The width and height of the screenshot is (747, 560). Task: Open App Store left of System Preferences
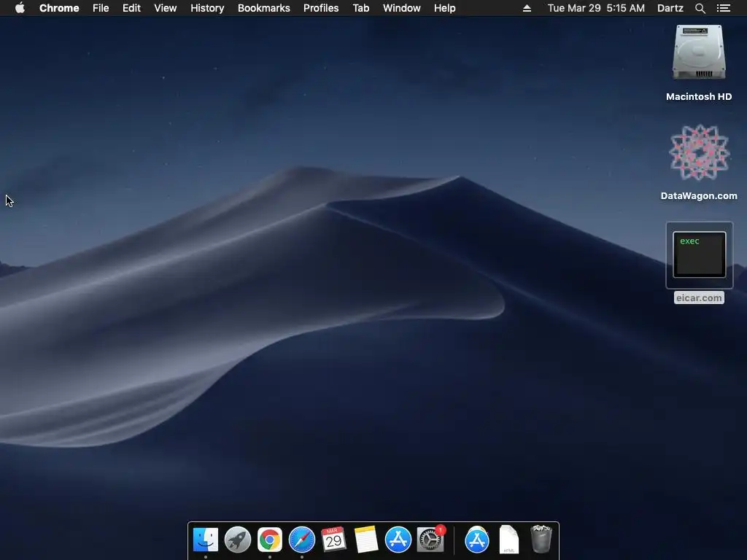(398, 540)
